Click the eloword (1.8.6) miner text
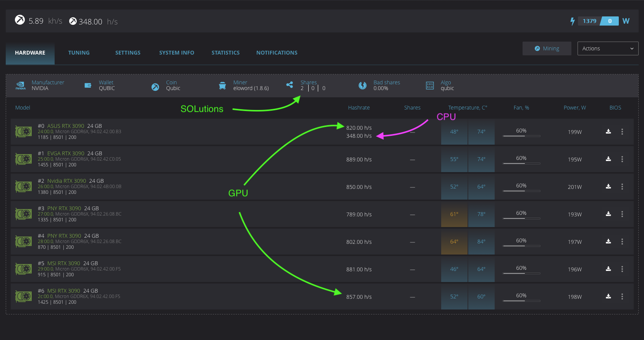The image size is (644, 340). tap(251, 88)
